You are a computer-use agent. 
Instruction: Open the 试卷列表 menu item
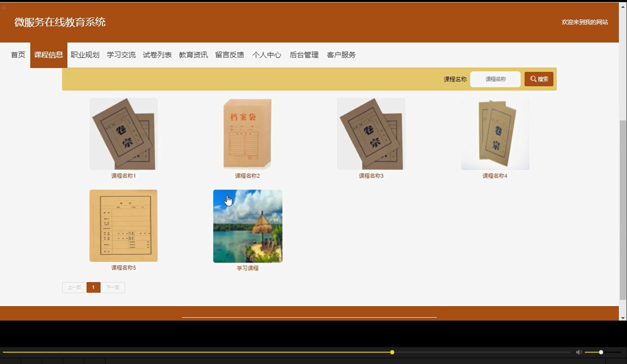[157, 55]
